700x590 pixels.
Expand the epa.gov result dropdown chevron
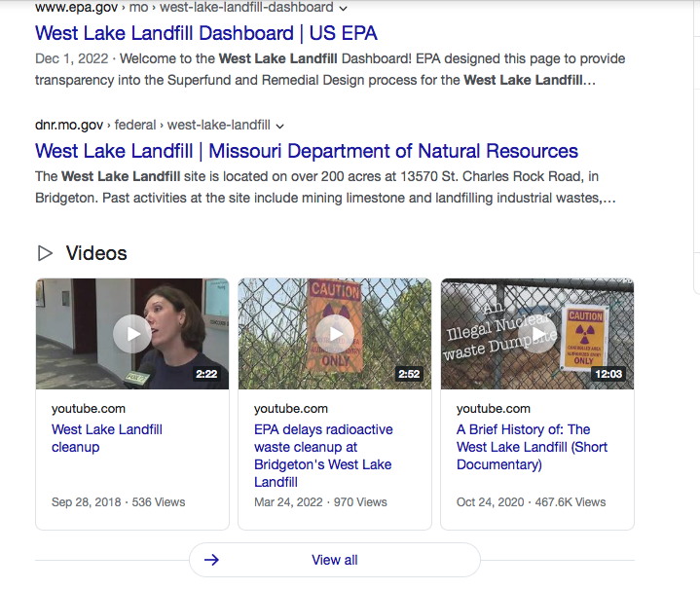[x=343, y=8]
